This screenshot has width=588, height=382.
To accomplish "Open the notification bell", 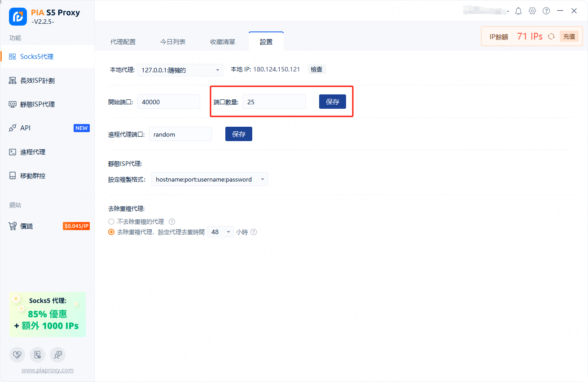I will point(518,11).
